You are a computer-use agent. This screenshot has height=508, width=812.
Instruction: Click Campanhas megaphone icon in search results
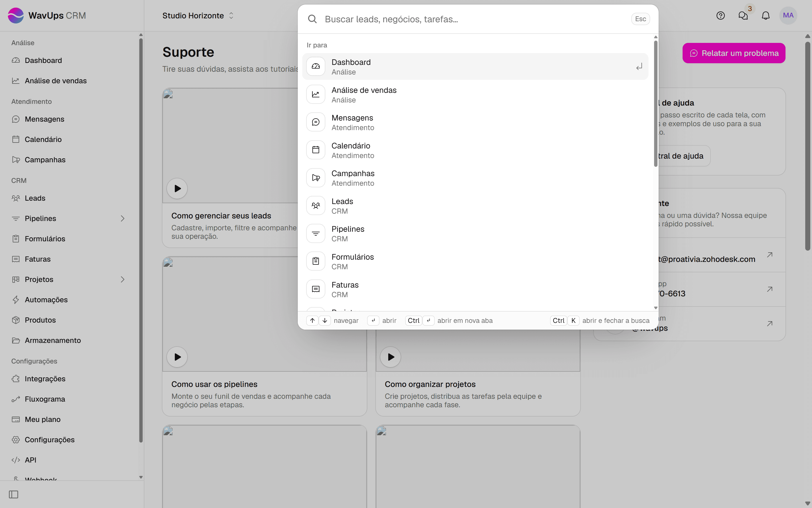[316, 178]
